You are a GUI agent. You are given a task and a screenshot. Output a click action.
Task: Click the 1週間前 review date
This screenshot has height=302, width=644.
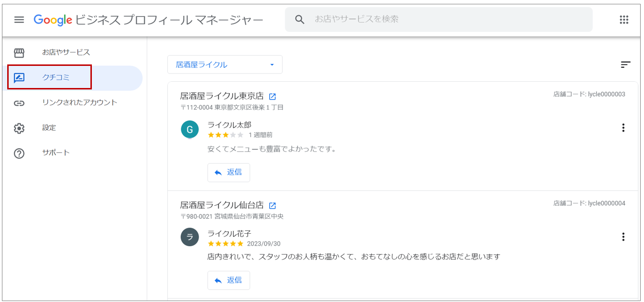[261, 135]
